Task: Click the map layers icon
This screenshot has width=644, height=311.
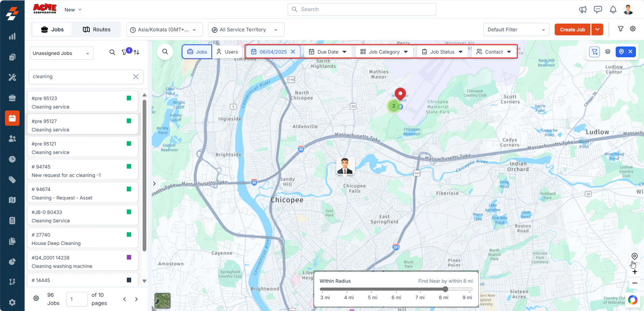Action: click(x=608, y=52)
